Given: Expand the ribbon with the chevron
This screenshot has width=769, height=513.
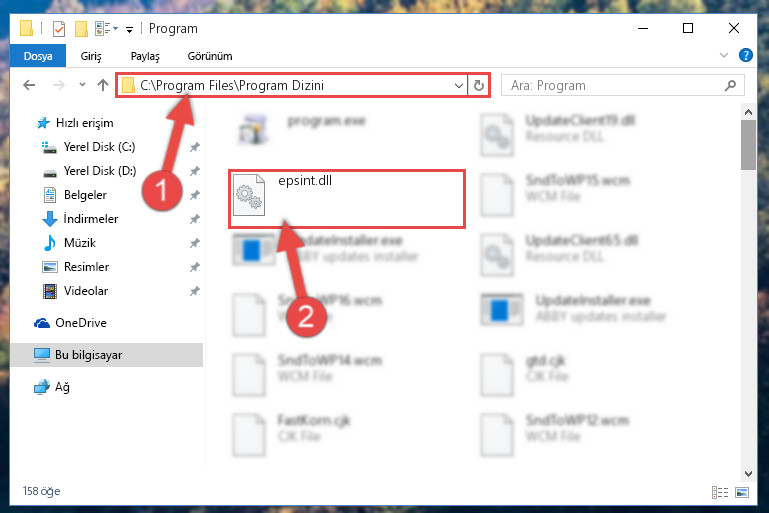Looking at the screenshot, I should [x=723, y=55].
